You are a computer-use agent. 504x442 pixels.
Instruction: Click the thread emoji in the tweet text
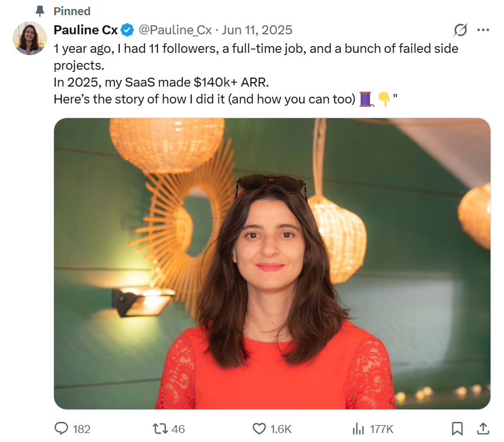tap(366, 99)
